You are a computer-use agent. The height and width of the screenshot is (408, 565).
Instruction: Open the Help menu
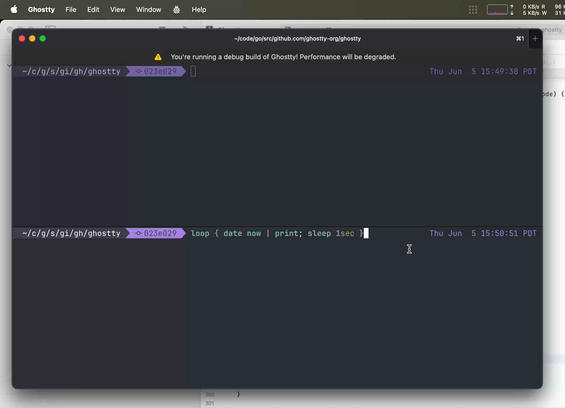pos(199,10)
